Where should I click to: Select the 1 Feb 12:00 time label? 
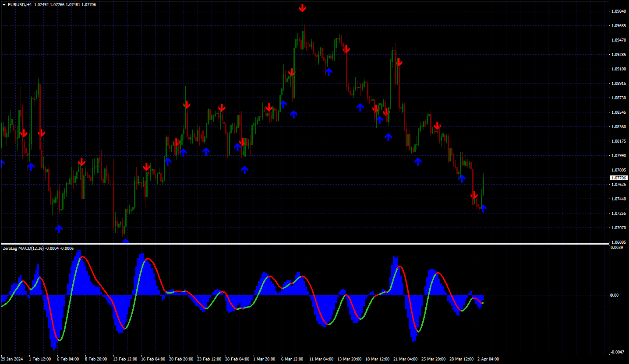pos(40,359)
